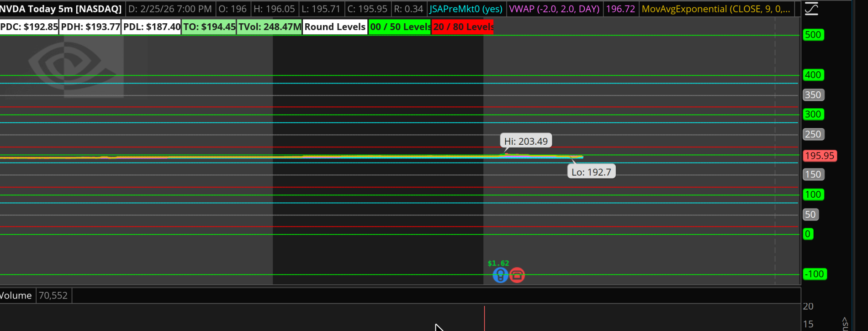Toggle the green 00 / 50 Levels label
Viewport: 868px width, 331px height.
point(400,27)
